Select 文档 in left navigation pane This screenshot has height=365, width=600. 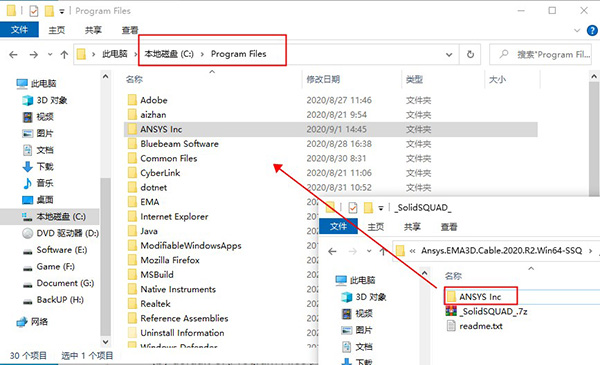(38, 150)
